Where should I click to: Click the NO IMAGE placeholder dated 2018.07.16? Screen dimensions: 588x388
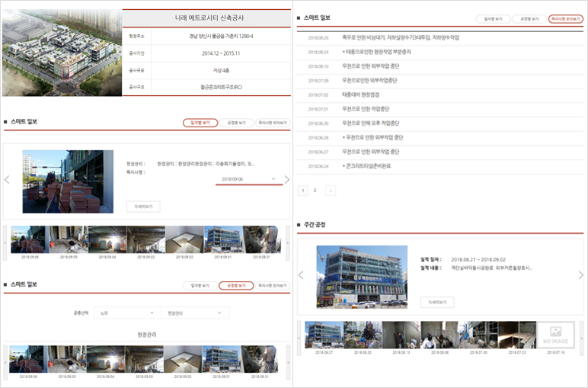(x=555, y=335)
